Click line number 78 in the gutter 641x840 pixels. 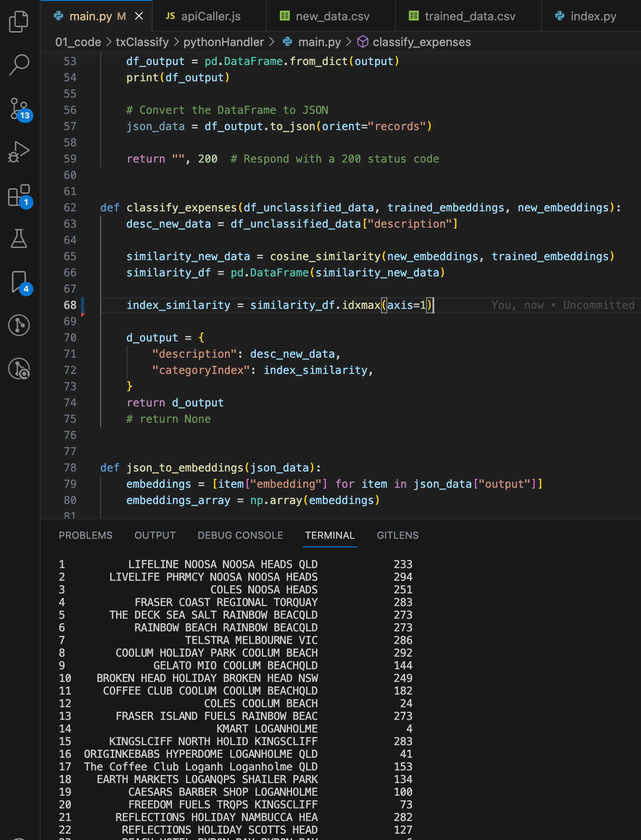click(x=70, y=467)
